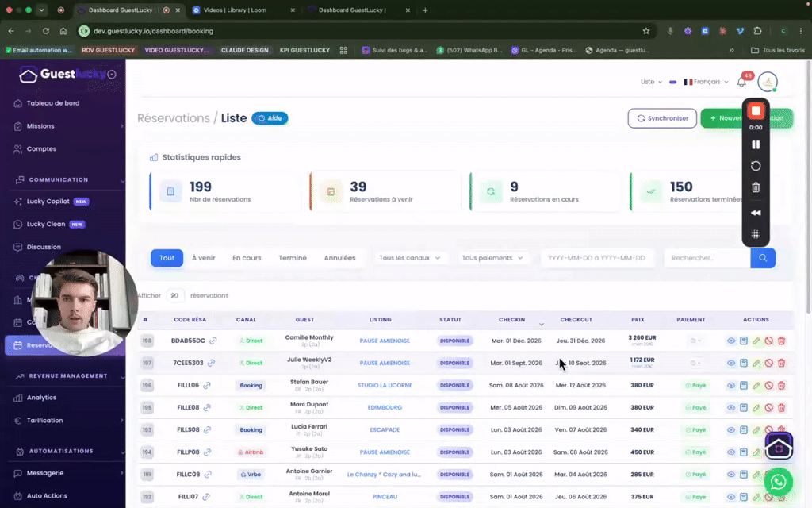Pause the screen recording

[756, 144]
